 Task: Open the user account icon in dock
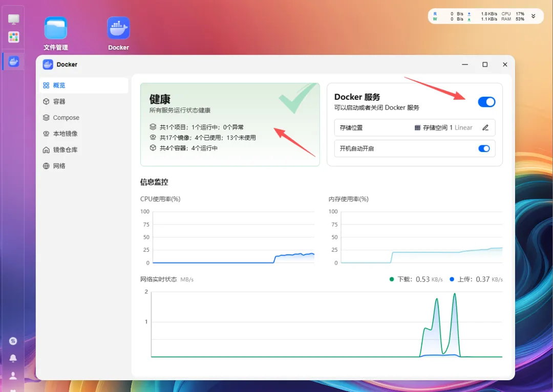click(x=13, y=376)
